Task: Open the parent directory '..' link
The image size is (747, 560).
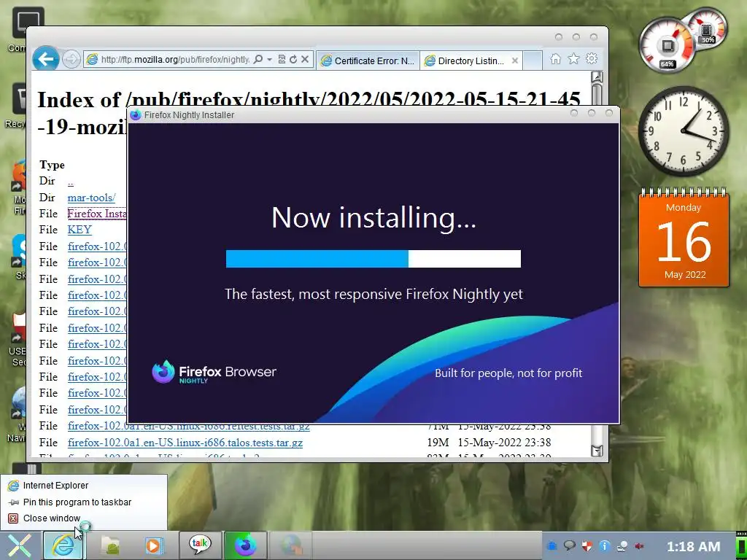Action: pyautogui.click(x=71, y=182)
